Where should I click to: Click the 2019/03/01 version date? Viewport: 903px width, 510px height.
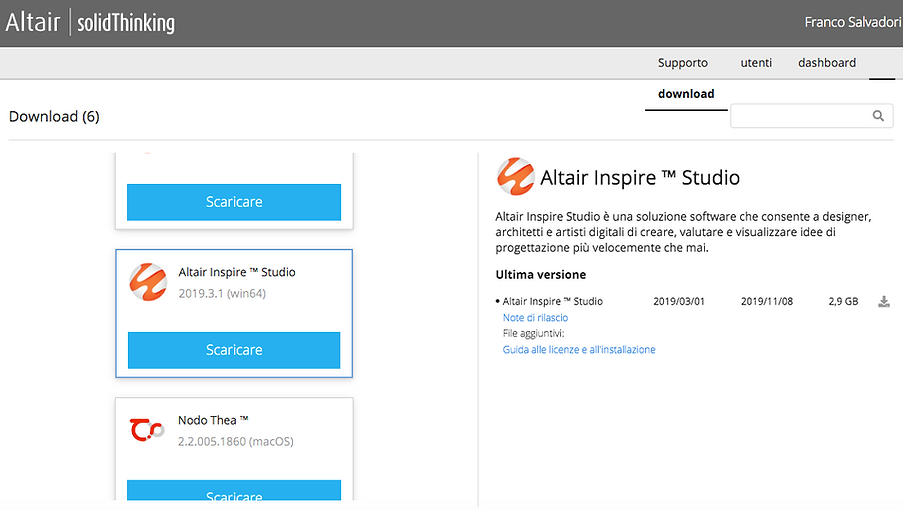coord(678,301)
